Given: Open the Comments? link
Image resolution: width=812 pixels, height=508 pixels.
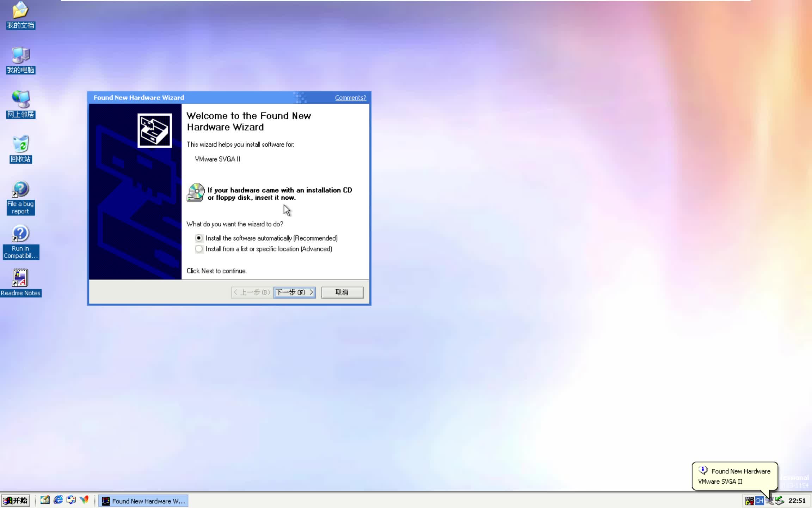Looking at the screenshot, I should pyautogui.click(x=350, y=98).
